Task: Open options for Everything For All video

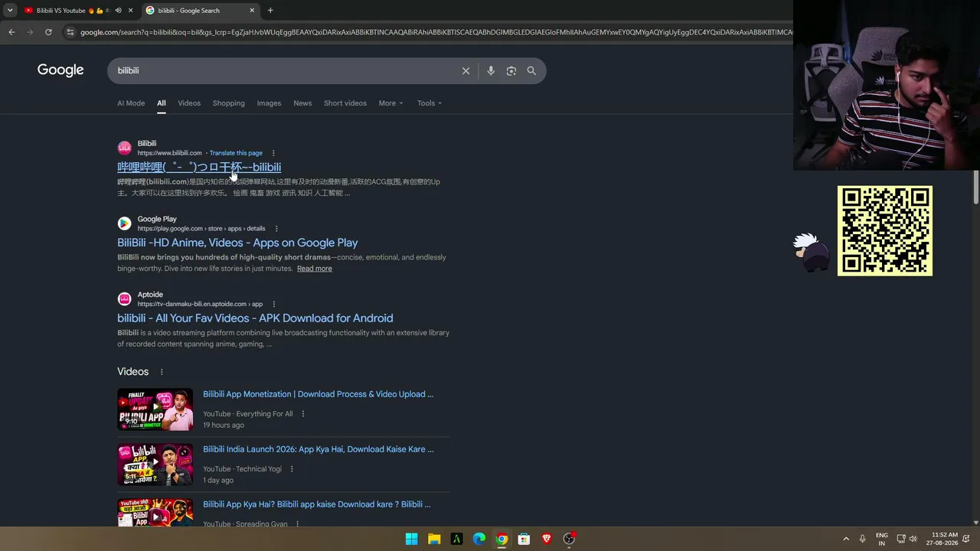Action: (x=303, y=414)
